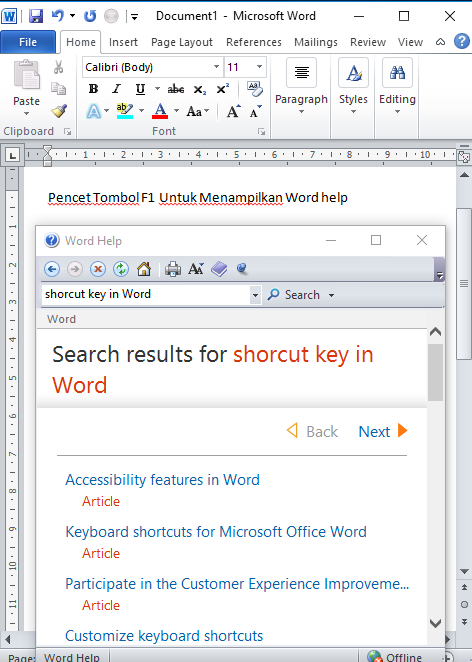The width and height of the screenshot is (472, 662).
Task: Click the Paste clipboard icon
Action: [27, 74]
